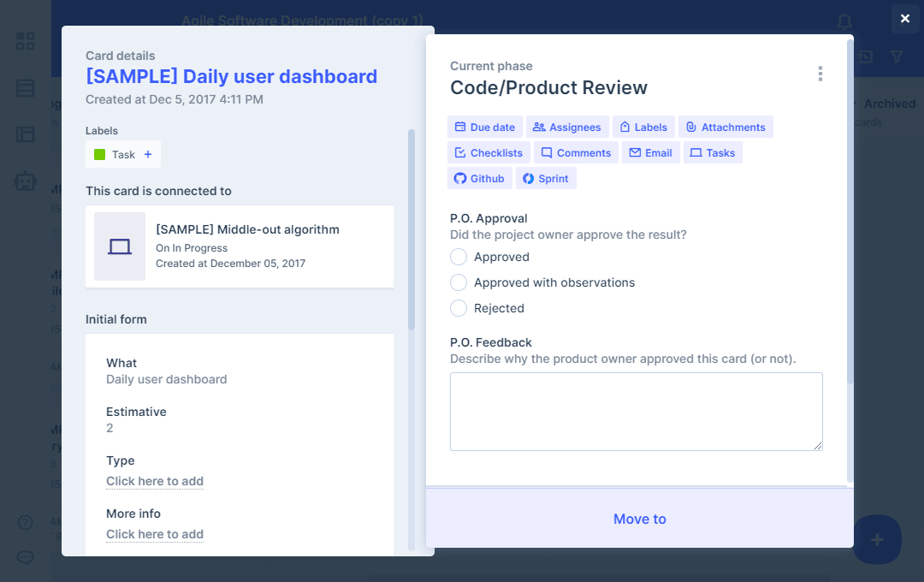Open the Checklists option

click(x=489, y=153)
